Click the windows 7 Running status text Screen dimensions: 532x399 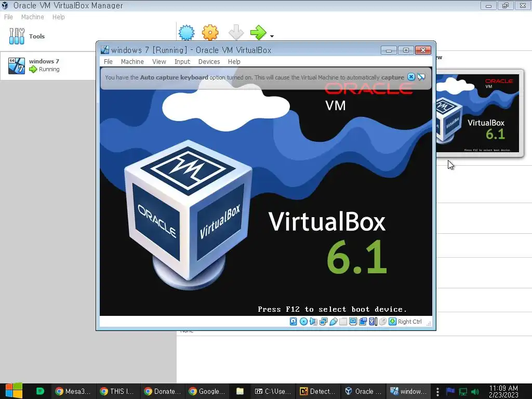[x=49, y=69]
